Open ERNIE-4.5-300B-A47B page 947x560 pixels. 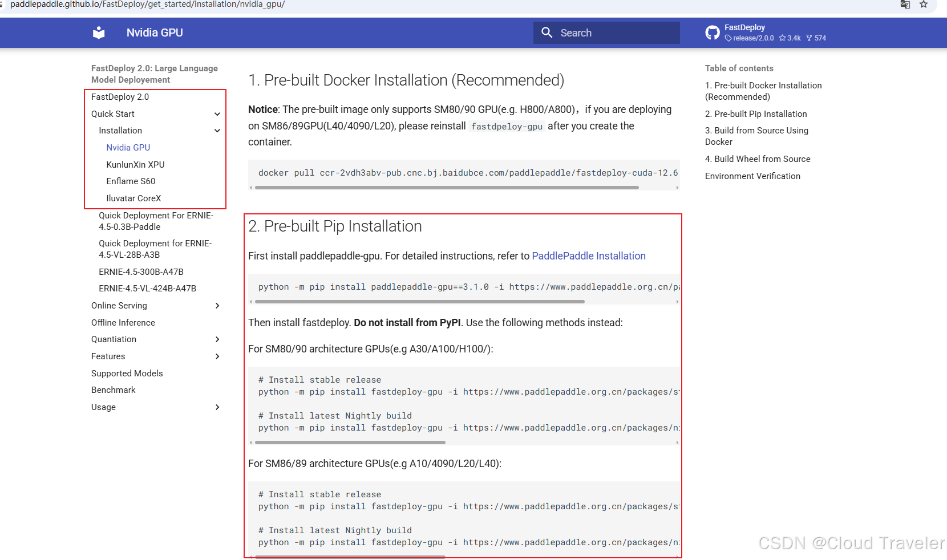pos(141,272)
